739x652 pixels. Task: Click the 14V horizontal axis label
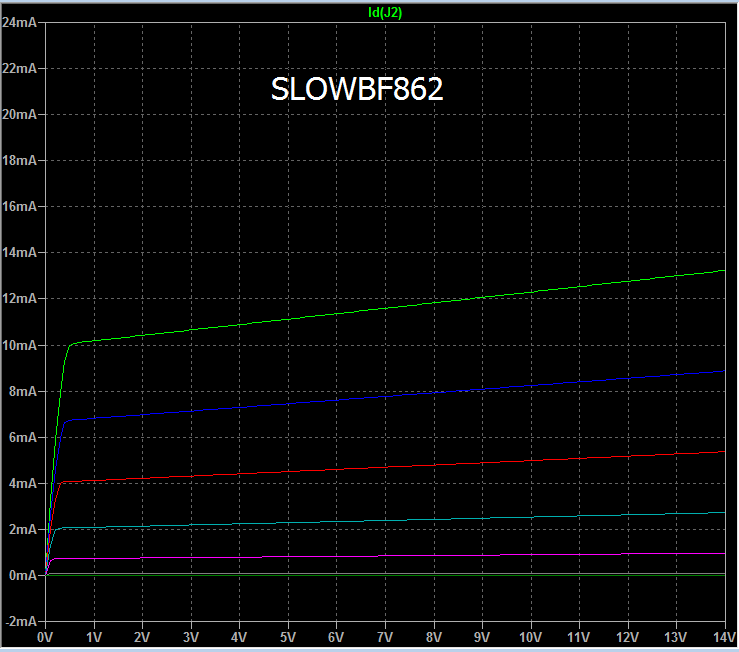pyautogui.click(x=724, y=637)
